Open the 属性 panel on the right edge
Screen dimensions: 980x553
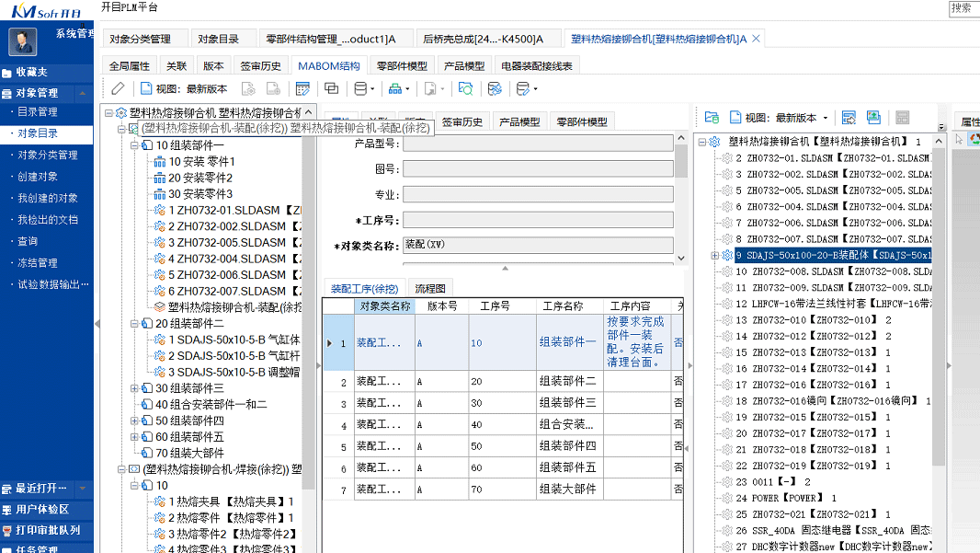972,121
